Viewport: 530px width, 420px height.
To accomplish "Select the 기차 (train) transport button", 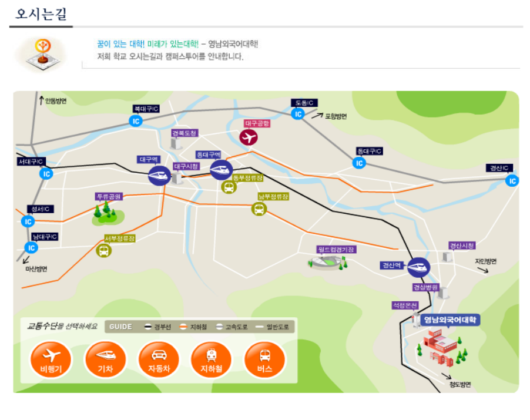I will coord(105,359).
